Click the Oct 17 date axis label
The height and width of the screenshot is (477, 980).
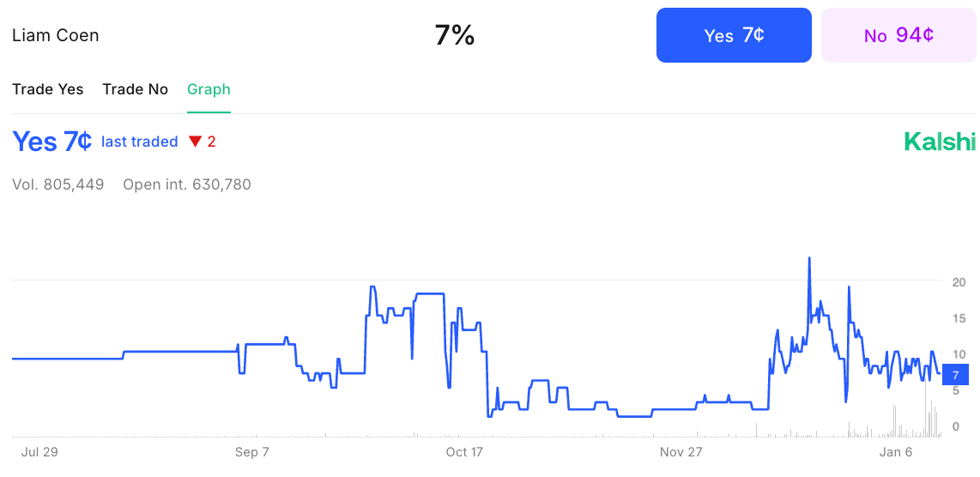pos(464,452)
